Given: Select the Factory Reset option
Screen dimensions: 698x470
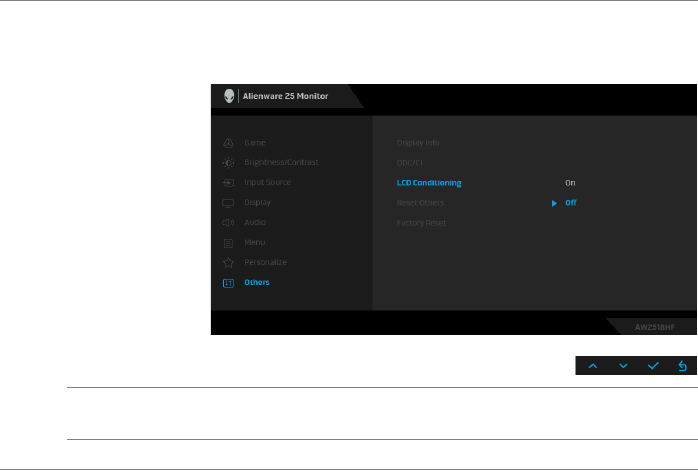Looking at the screenshot, I should 421,223.
